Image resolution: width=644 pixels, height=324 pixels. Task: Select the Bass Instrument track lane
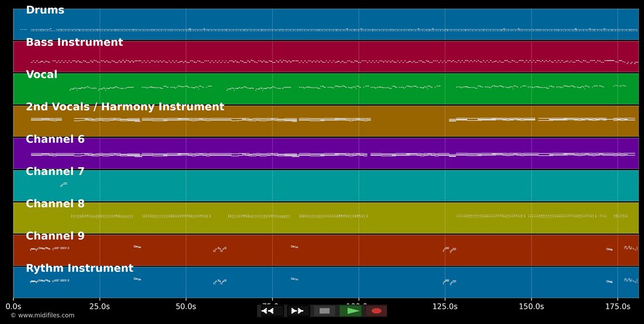click(x=326, y=57)
